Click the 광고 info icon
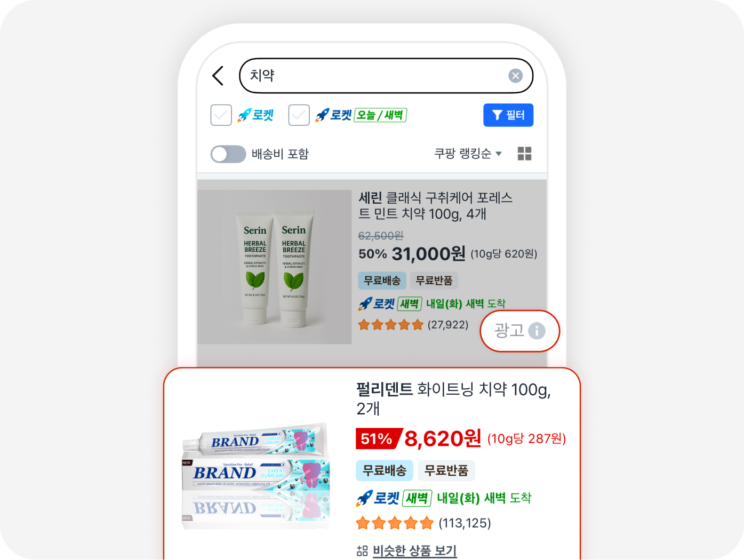 pos(537,331)
